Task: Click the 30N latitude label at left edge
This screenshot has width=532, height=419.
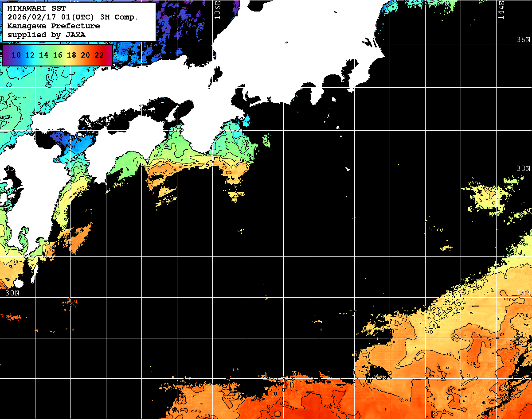Action: pyautogui.click(x=12, y=293)
